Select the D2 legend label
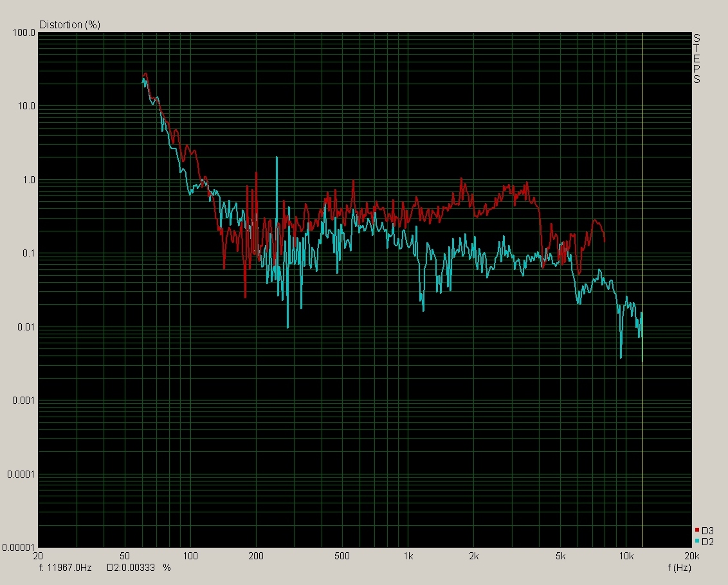Screen dimensions: 728x585 click(707, 542)
